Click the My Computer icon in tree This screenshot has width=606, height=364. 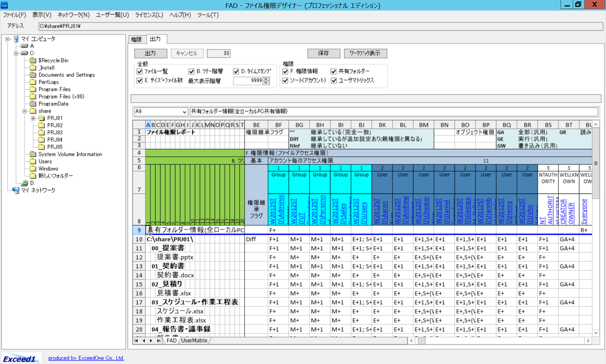pyautogui.click(x=16, y=39)
